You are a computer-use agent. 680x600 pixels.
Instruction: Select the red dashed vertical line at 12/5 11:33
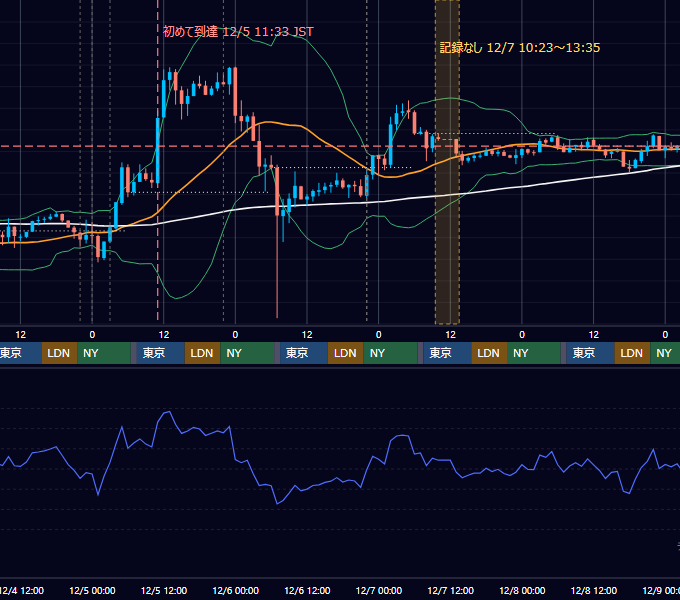coord(157,160)
